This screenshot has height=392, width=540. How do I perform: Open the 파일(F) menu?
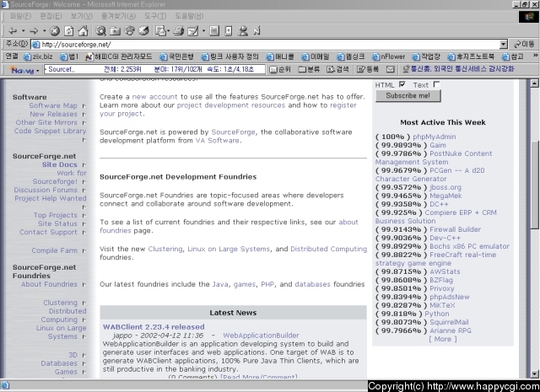coord(20,16)
